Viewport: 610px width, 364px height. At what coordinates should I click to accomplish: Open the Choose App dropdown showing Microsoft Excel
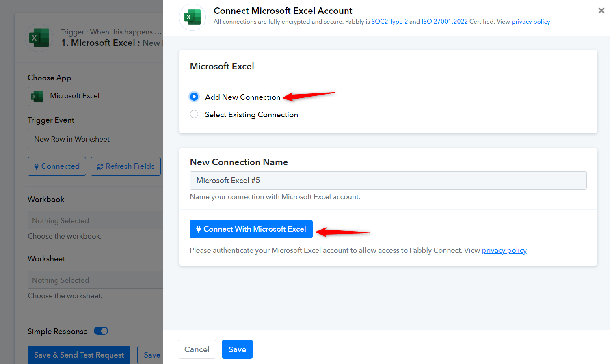95,96
